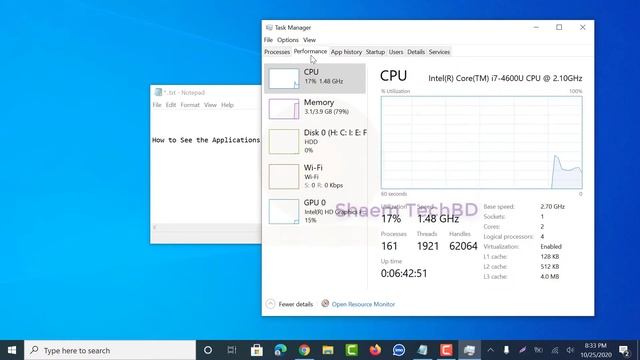Screen dimensions: 640x360
Task: Go to the Users tab
Action: [x=396, y=52]
